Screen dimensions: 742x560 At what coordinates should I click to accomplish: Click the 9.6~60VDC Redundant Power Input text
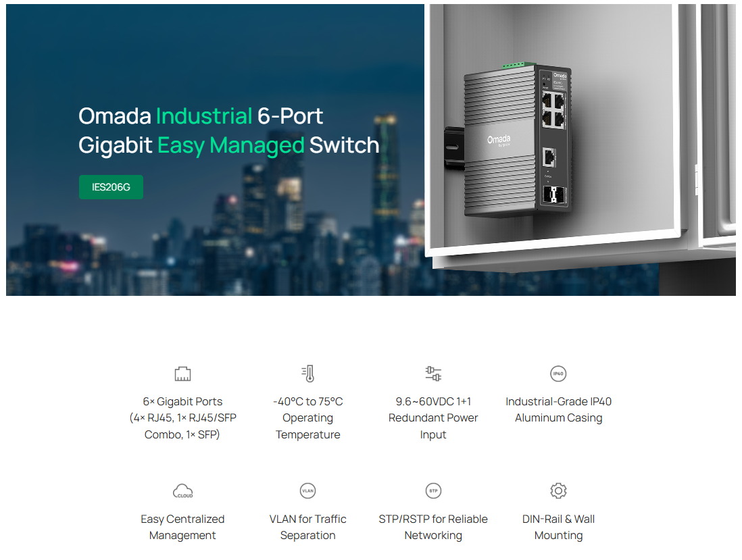(x=433, y=418)
